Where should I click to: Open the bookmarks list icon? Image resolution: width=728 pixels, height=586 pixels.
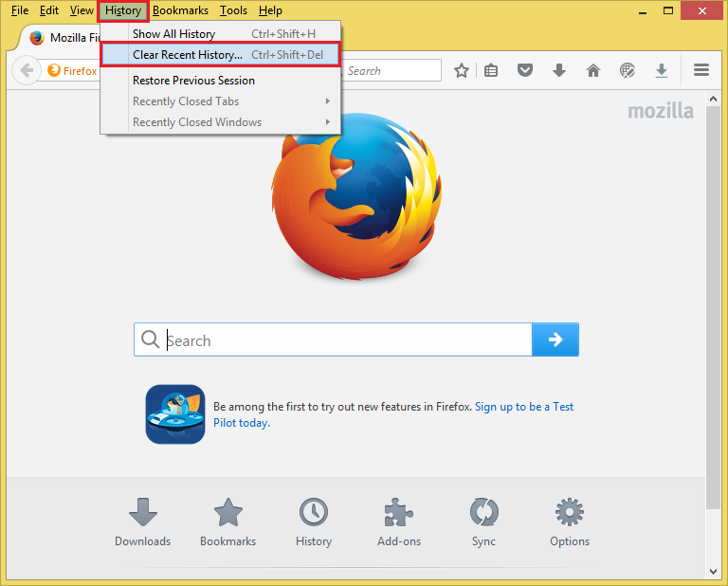pos(491,70)
